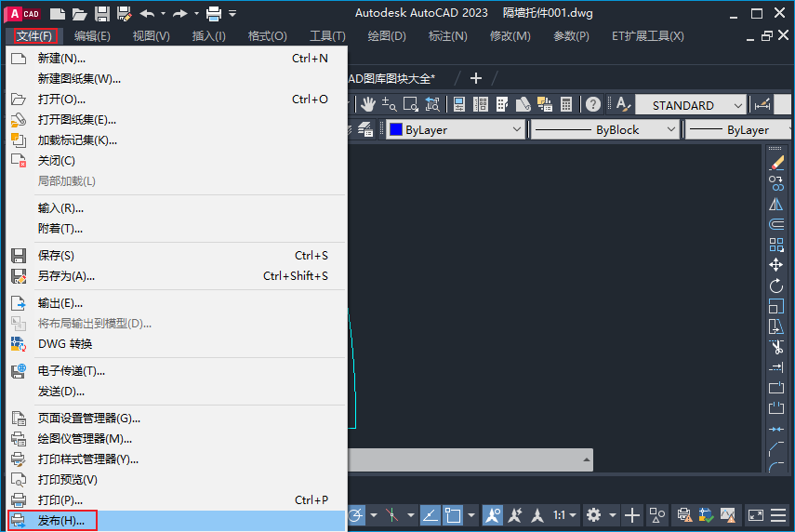Click the Help question mark icon
Image resolution: width=795 pixels, height=532 pixels.
(593, 104)
